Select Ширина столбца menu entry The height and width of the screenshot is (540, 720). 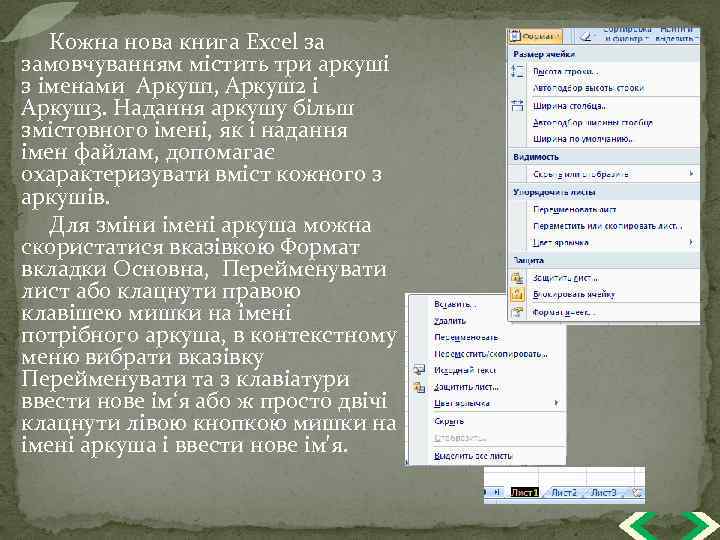click(570, 106)
